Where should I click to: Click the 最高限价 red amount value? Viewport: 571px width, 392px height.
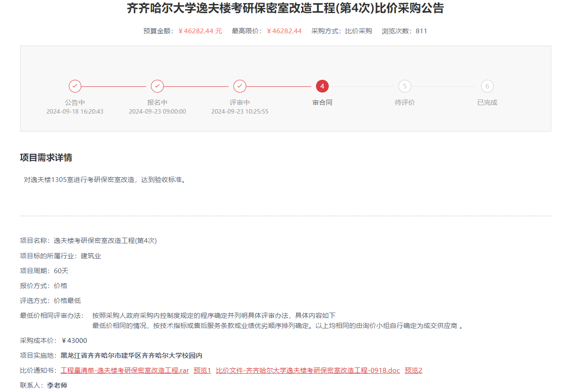(x=284, y=31)
